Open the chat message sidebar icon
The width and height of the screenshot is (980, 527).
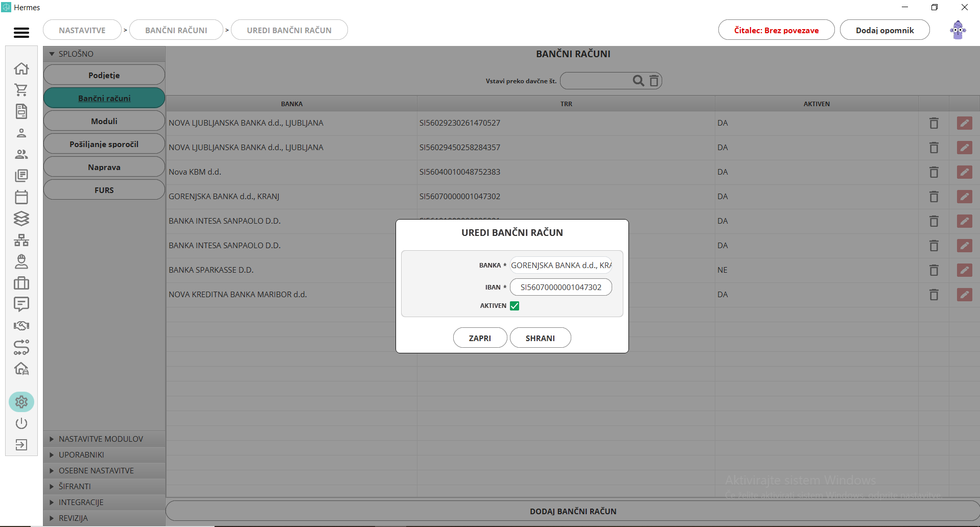21,304
